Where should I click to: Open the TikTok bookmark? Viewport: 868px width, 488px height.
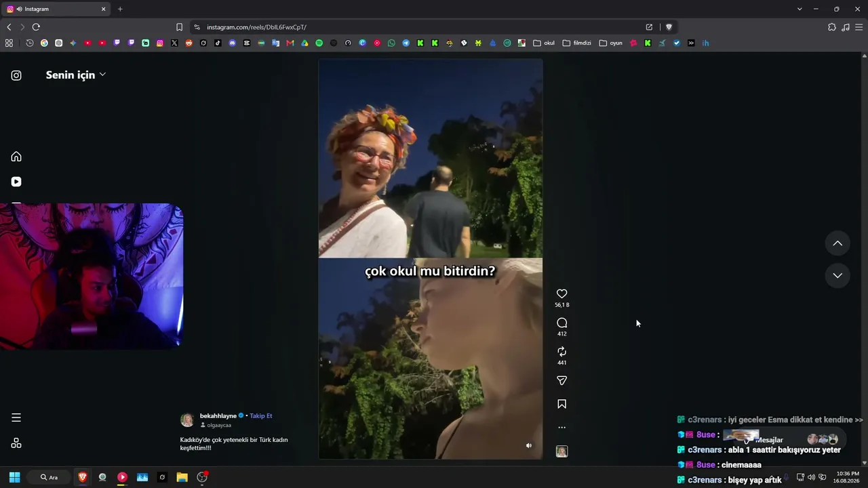[x=218, y=43]
